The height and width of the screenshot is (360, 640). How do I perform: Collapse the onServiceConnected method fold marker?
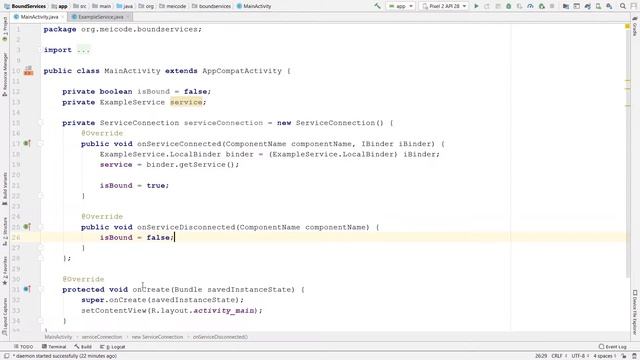(x=41, y=144)
